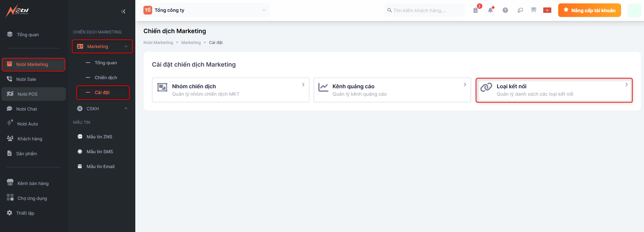Click the storefront icon in top bar
644x232 pixels.
pyautogui.click(x=534, y=10)
